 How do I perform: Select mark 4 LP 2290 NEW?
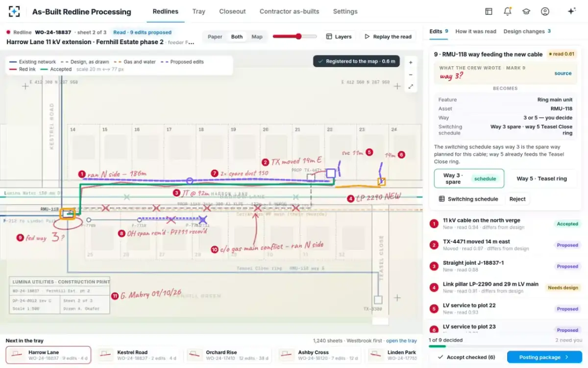click(350, 198)
